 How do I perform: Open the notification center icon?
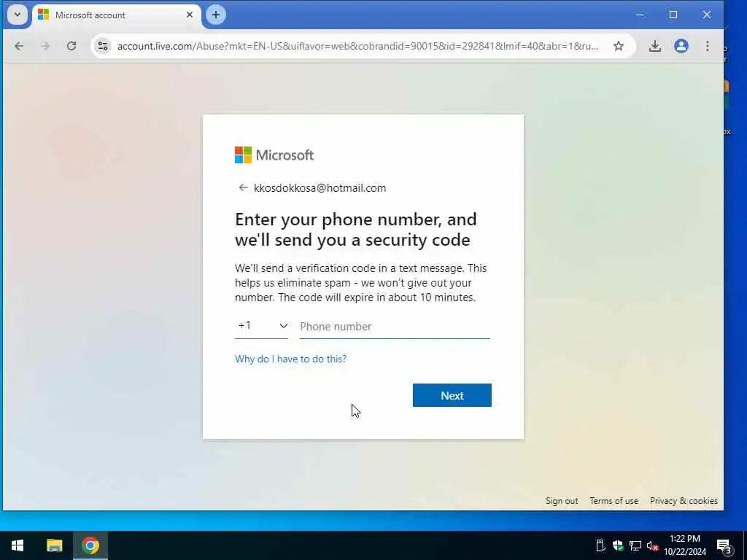coord(724,546)
